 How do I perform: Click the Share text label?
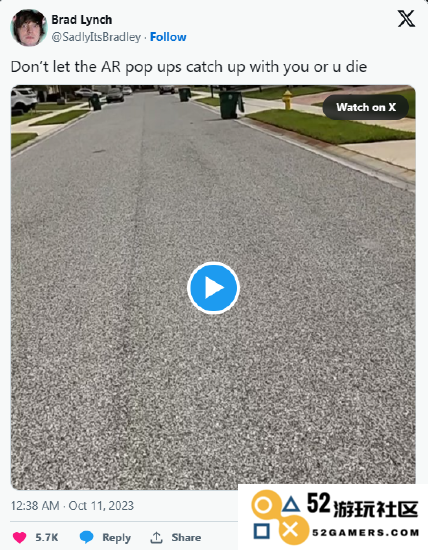pyautogui.click(x=186, y=537)
